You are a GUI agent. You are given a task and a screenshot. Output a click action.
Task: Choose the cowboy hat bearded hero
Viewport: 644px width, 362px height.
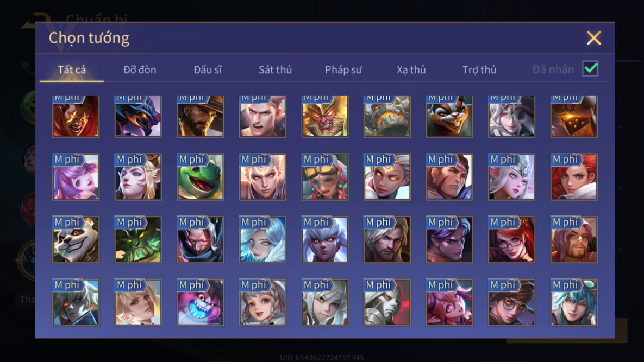(201, 116)
